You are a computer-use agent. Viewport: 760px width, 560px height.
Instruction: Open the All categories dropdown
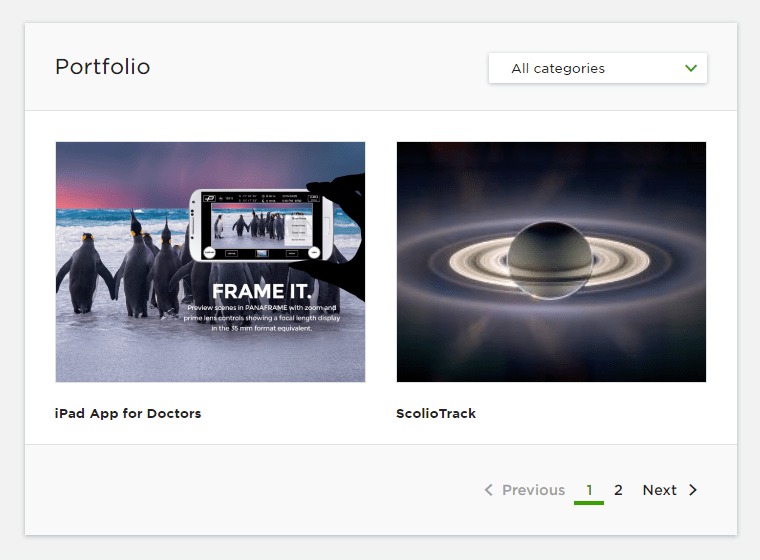pos(598,68)
